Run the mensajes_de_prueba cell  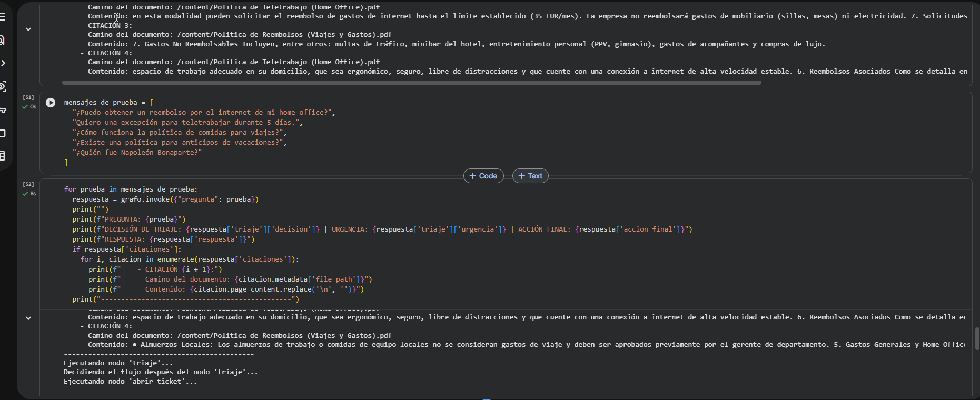click(x=51, y=103)
